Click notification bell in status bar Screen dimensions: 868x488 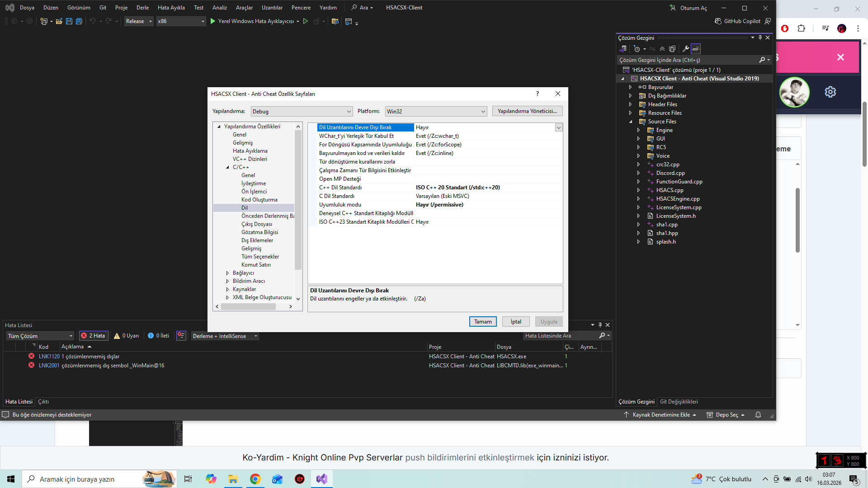[x=758, y=415]
